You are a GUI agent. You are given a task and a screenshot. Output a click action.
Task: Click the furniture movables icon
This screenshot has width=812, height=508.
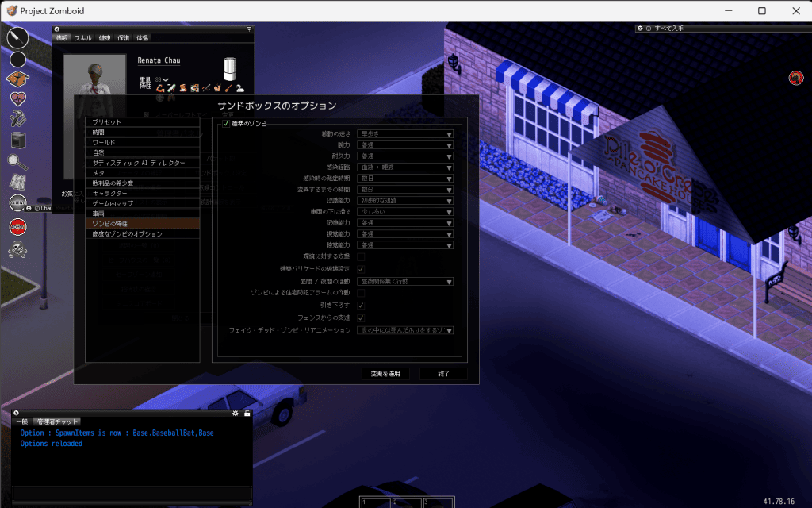(18, 140)
